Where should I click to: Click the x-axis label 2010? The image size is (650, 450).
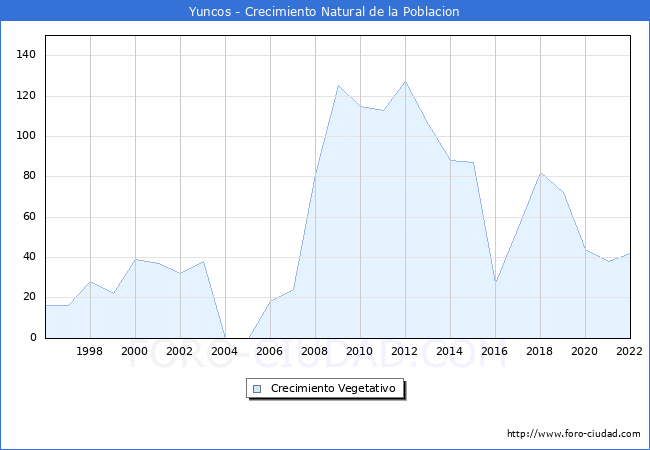coord(359,351)
